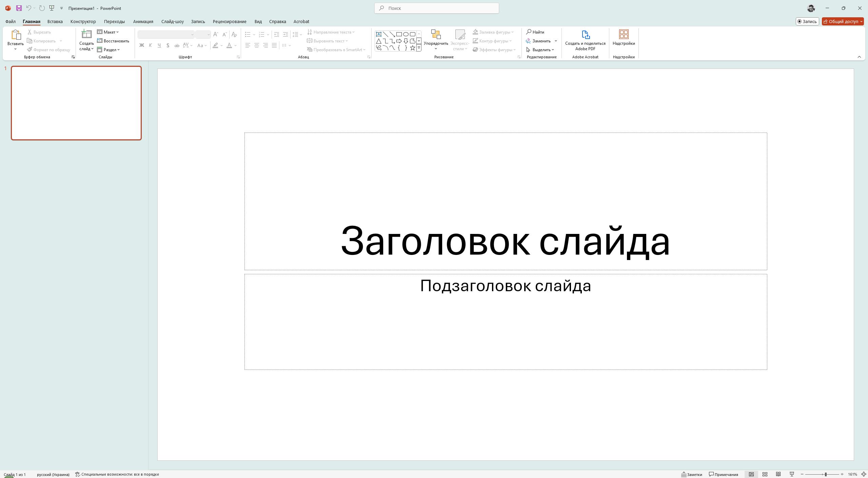Switch to Slide Sorter view in status bar
Screen dimensions: 868x478
click(765, 474)
